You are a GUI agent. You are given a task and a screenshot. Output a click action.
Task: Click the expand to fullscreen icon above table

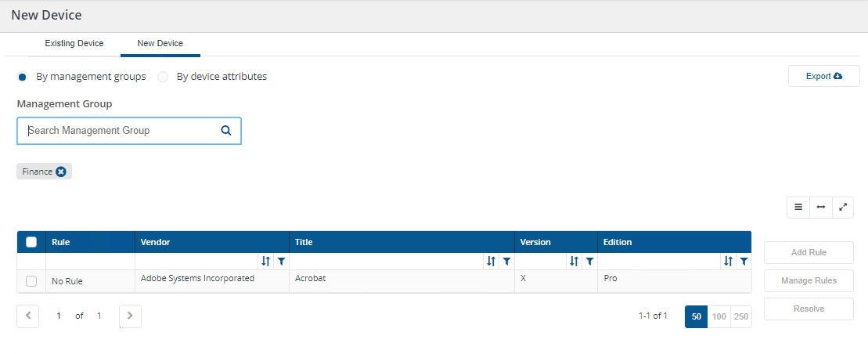(x=843, y=207)
